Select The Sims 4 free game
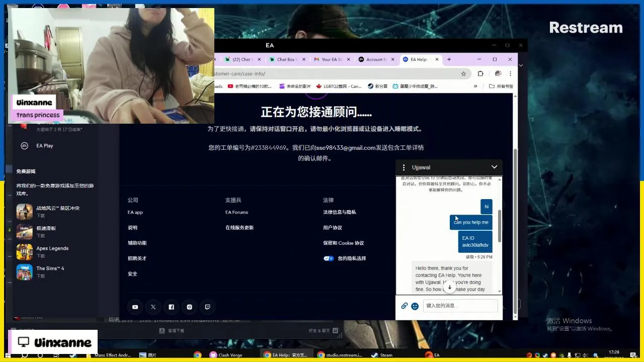 (56, 272)
